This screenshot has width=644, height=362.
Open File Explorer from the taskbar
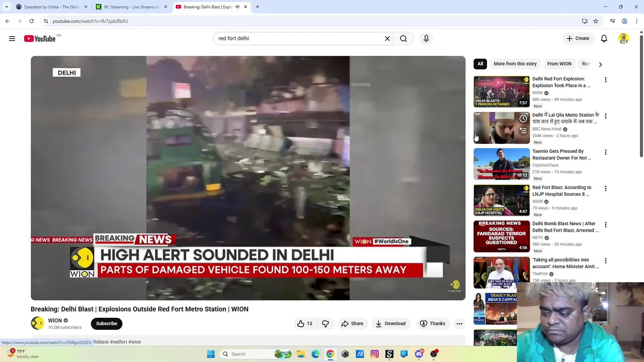[x=300, y=354]
